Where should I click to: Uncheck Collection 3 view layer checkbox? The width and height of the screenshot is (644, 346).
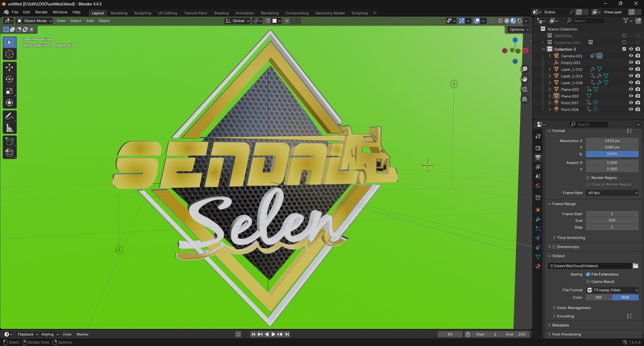(625, 49)
